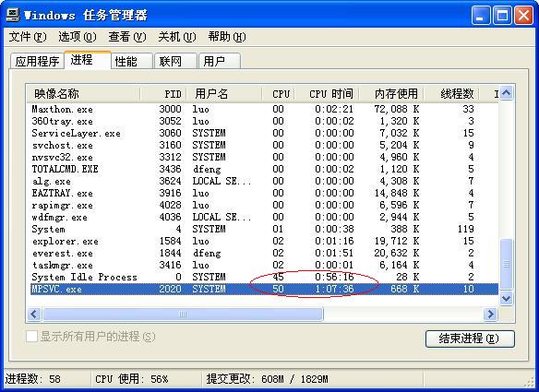Click the vertical scrollbar thumb

coord(507,264)
